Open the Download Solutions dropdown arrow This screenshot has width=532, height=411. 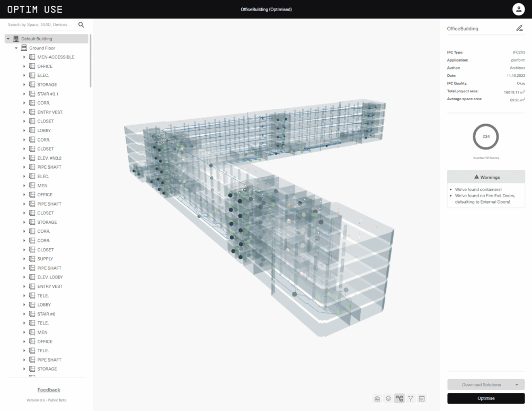click(516, 384)
